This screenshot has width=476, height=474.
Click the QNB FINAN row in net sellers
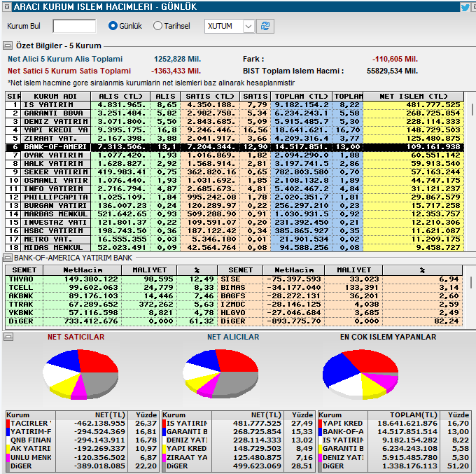click(82, 440)
